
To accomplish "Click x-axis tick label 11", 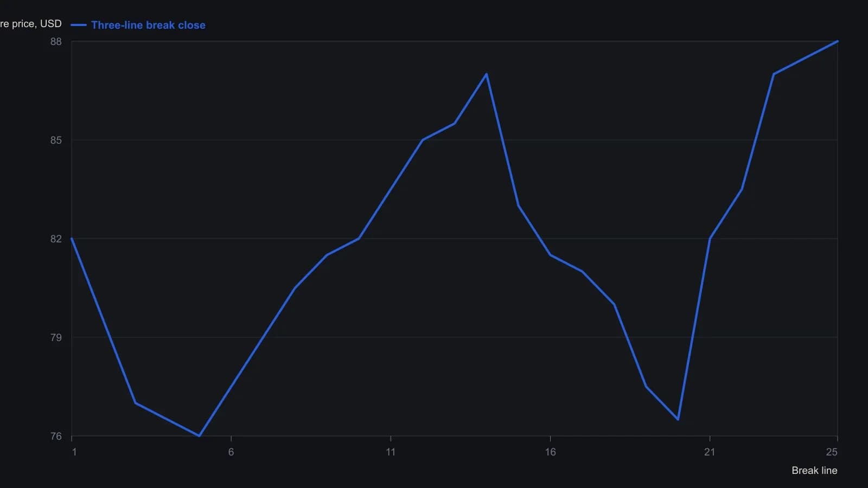I will 391,452.
